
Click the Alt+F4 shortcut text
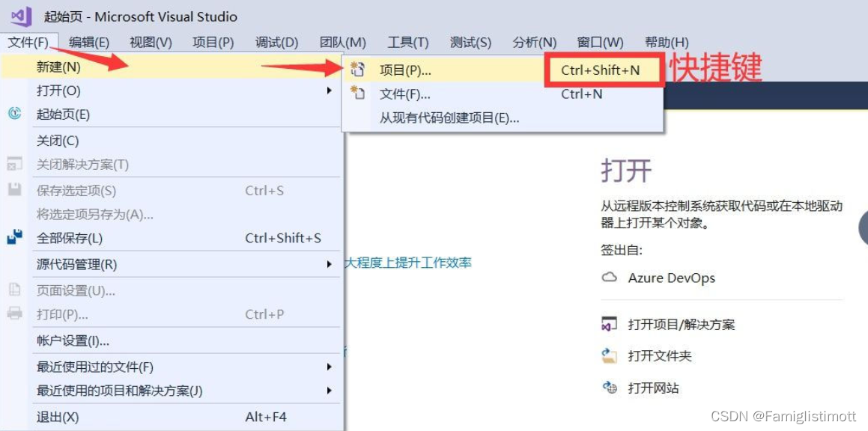click(266, 417)
